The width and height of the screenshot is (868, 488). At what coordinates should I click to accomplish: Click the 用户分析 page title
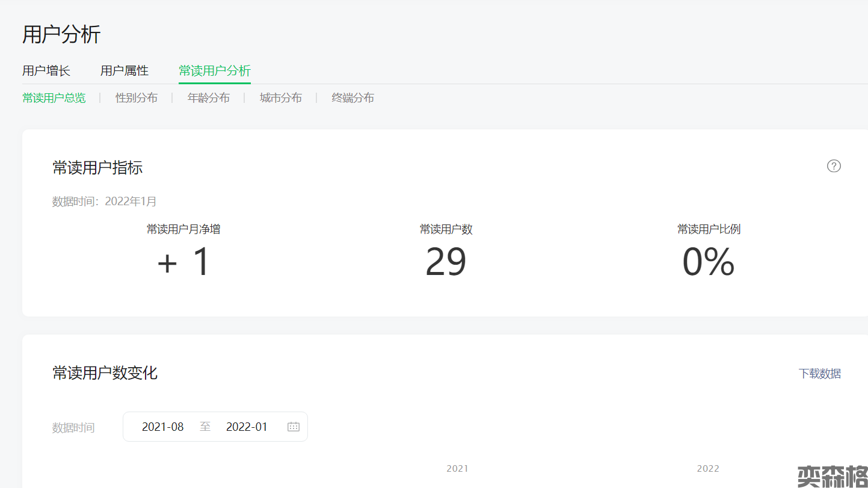pyautogui.click(x=61, y=35)
